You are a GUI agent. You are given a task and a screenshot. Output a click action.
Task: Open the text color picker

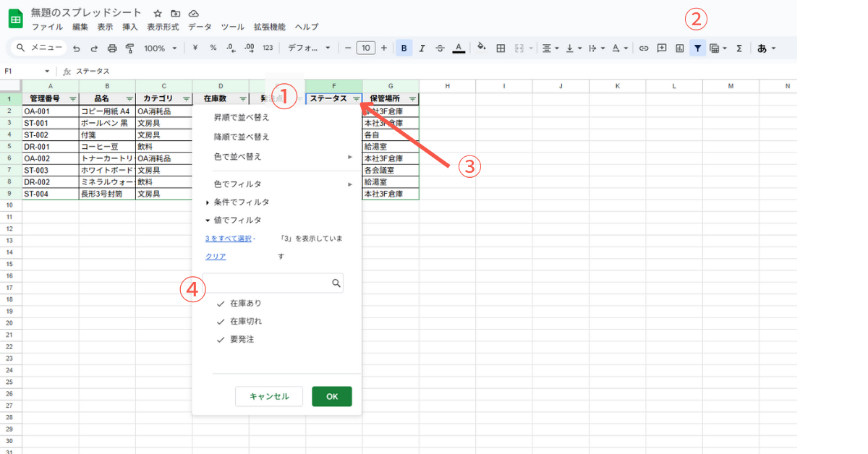point(459,48)
